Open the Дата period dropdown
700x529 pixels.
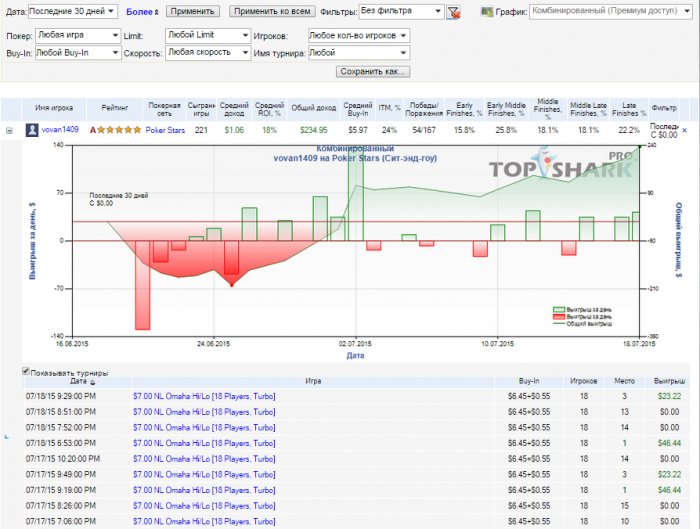73,11
